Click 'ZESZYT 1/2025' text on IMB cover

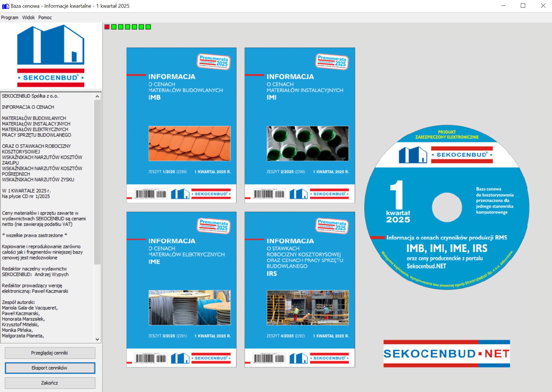click(162, 172)
